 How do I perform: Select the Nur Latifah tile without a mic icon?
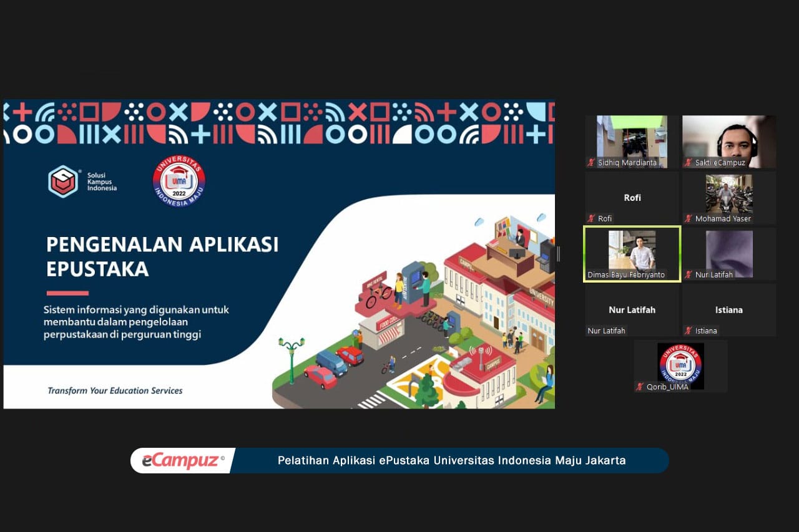tap(632, 310)
